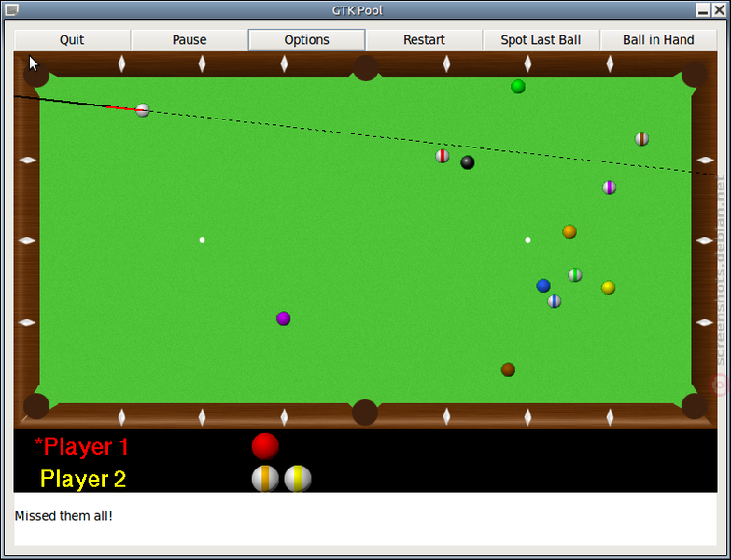Click the top middle pocket
The width and height of the screenshot is (731, 560).
366,68
